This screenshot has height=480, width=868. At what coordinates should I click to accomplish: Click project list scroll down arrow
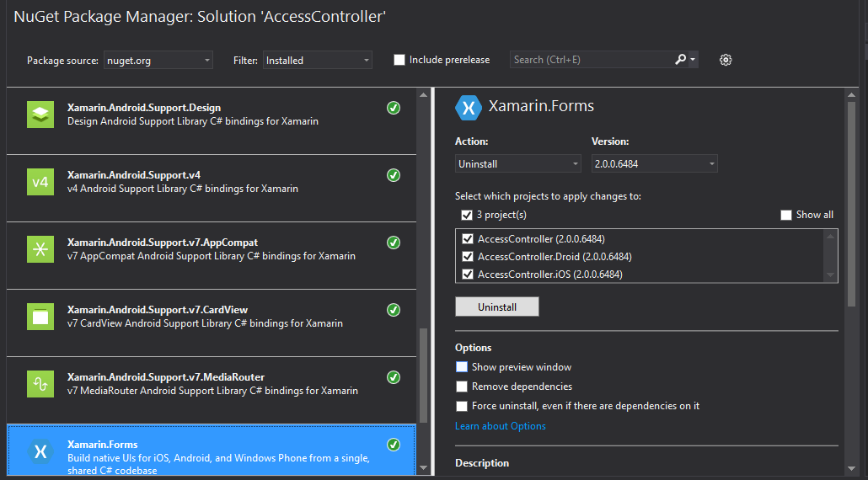point(830,275)
